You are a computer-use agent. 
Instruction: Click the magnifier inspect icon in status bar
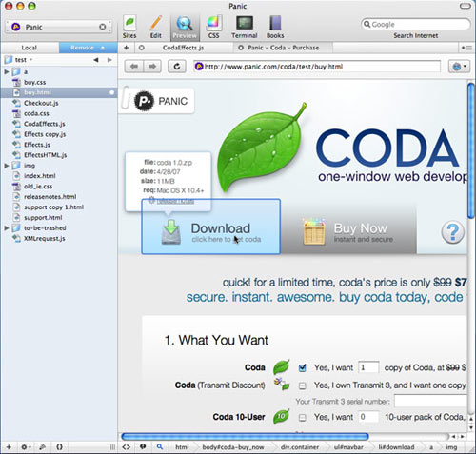(160, 447)
